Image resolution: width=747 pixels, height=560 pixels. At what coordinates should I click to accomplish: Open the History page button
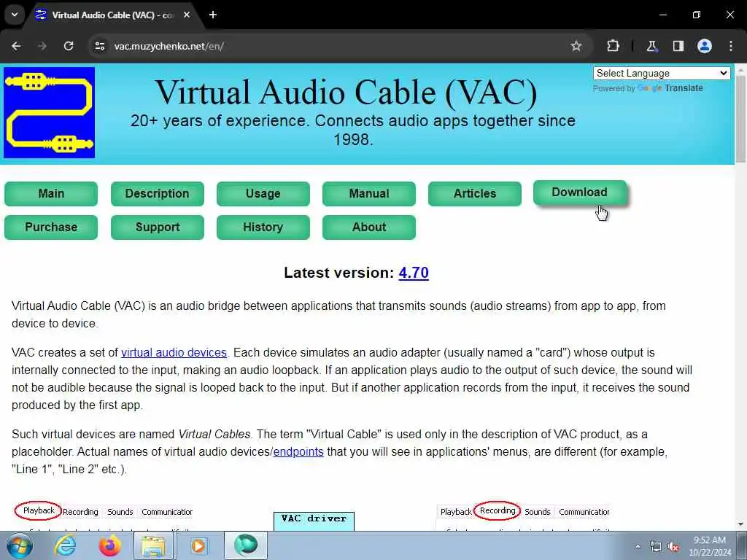(263, 227)
